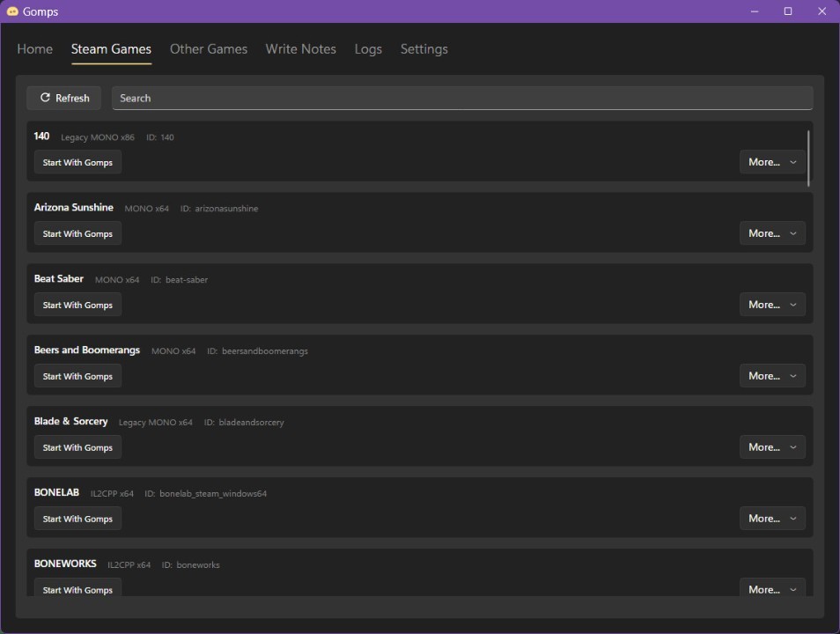This screenshot has height=634, width=840.
Task: Focus the Search input field
Action: pos(462,98)
